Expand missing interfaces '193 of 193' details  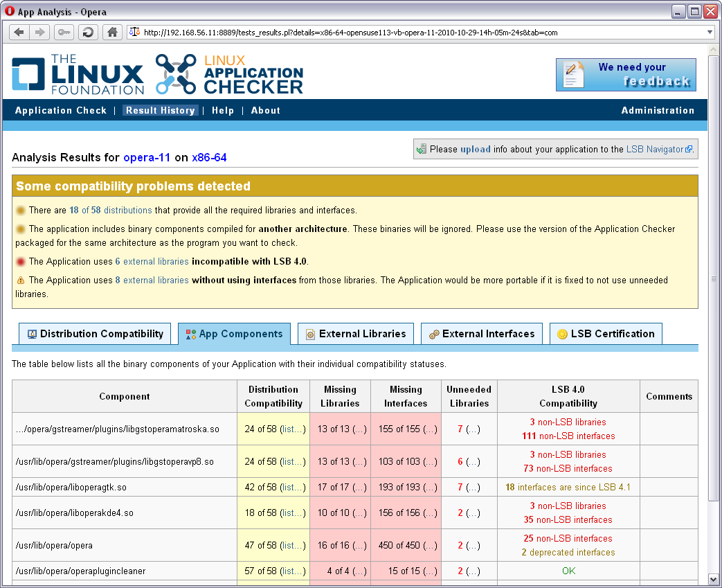pos(430,487)
